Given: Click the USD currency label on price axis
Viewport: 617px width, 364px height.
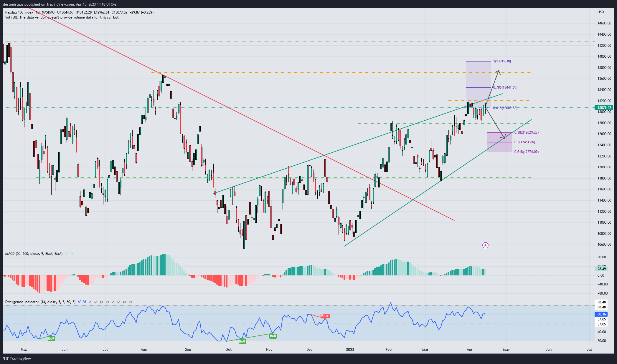Looking at the screenshot, I should (x=600, y=12).
